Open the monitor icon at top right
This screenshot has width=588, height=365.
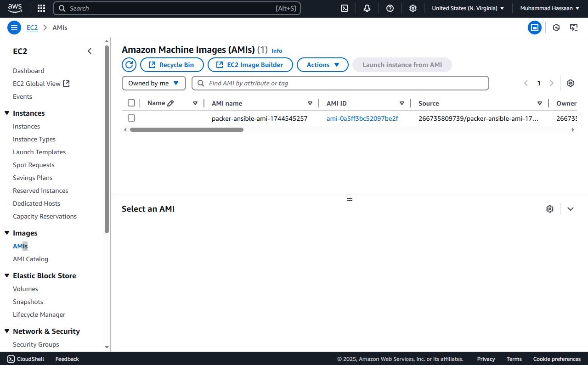[x=574, y=28]
